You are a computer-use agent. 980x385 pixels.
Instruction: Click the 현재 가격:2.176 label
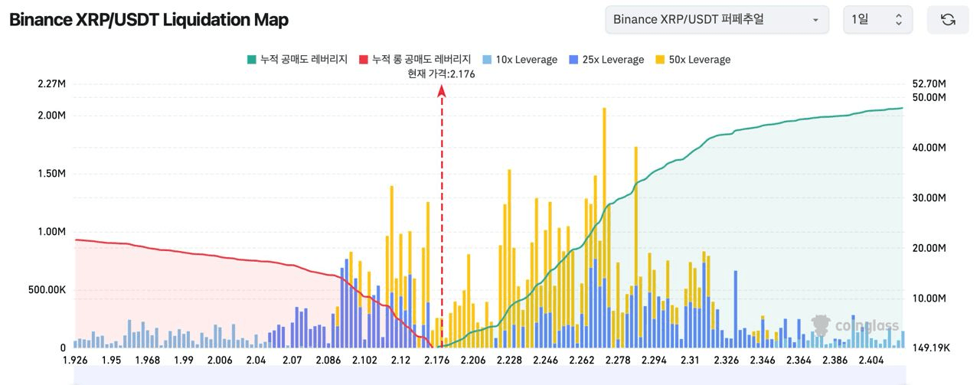(442, 74)
